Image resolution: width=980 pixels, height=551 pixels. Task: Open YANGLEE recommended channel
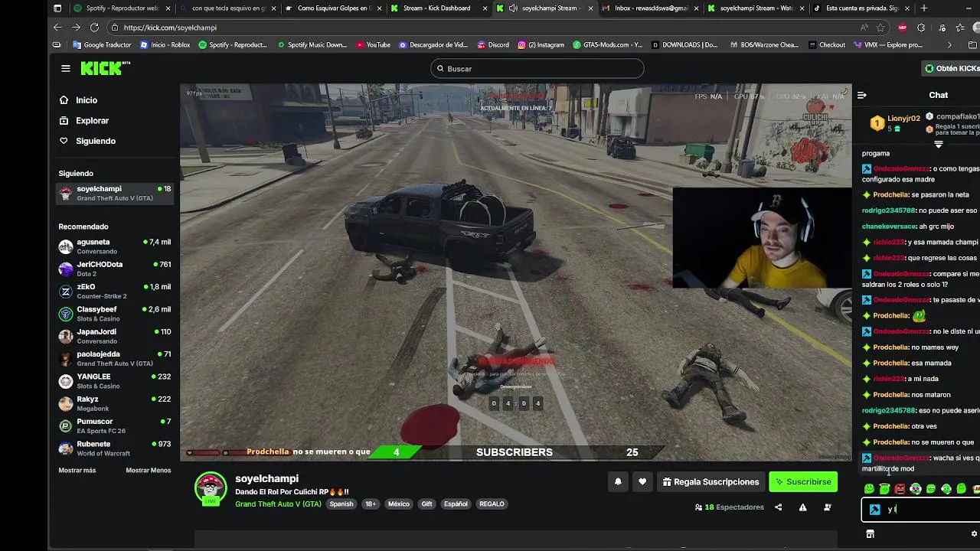115,381
